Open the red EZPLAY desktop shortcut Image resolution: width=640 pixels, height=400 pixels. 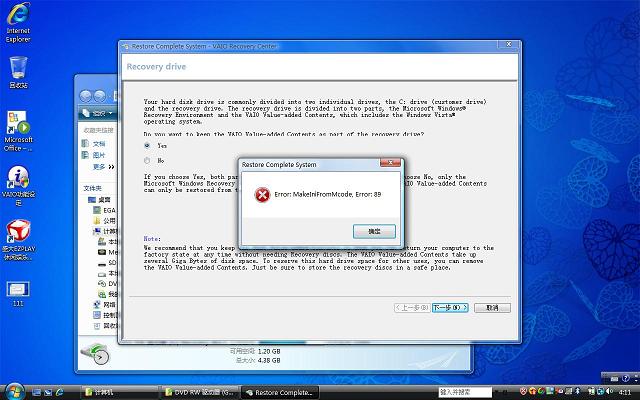point(18,240)
